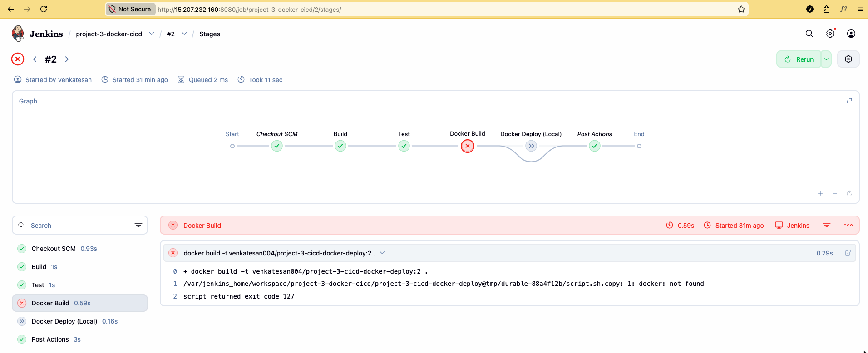Select Test stage node in graph
This screenshot has width=868, height=353.
404,146
